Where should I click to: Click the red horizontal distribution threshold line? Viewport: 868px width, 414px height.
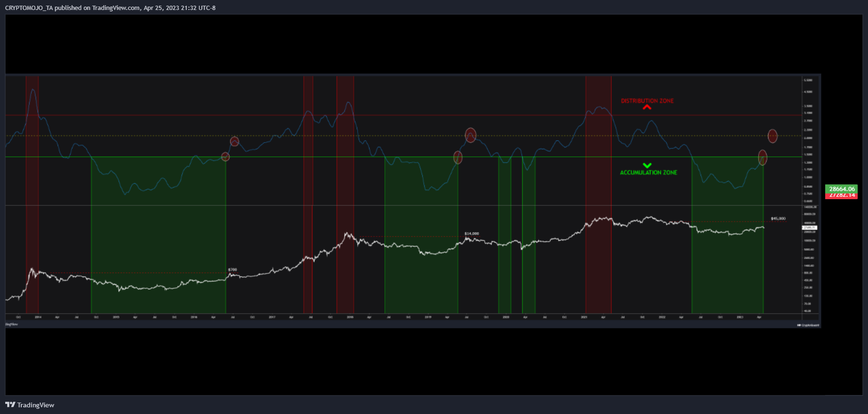(x=403, y=115)
